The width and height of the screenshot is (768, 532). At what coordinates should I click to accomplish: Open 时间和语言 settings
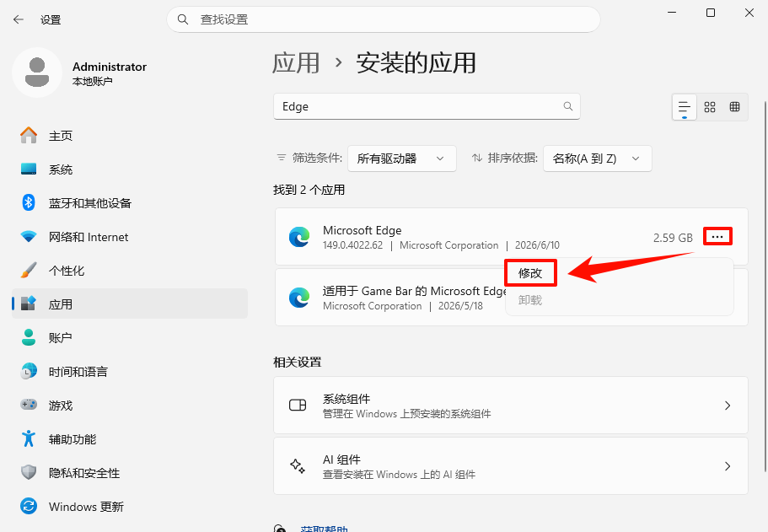click(130, 371)
